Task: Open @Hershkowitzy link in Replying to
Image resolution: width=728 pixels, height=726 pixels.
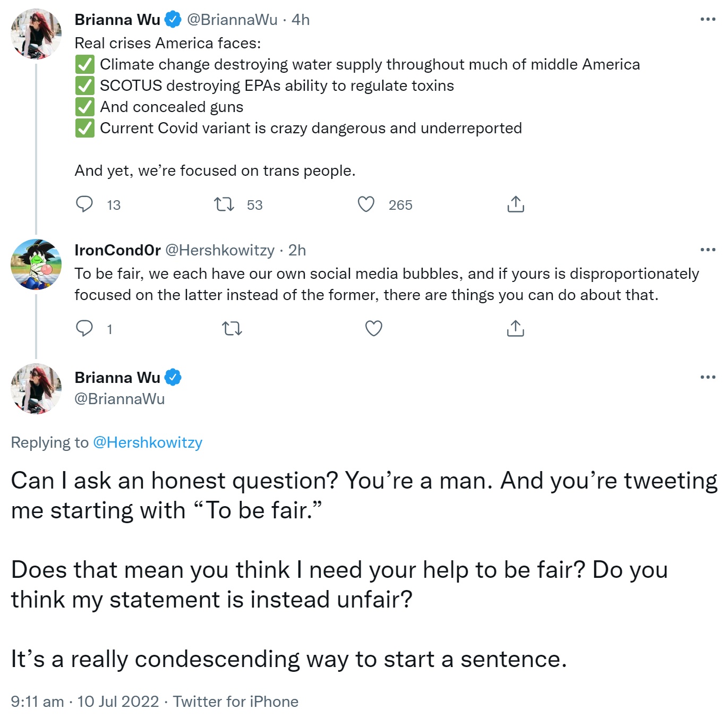Action: pyautogui.click(x=148, y=442)
